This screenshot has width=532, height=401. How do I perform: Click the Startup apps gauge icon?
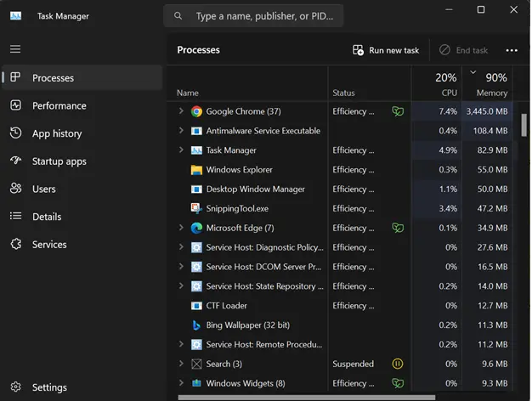(x=15, y=160)
